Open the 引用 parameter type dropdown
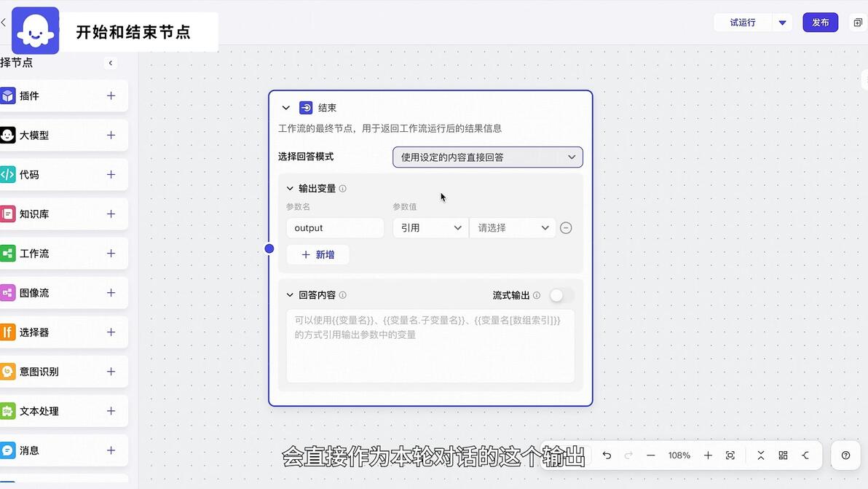This screenshot has width=868, height=489. pyautogui.click(x=430, y=227)
